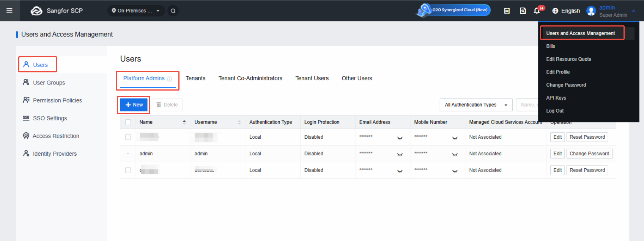
Task: Click the admin username cell
Action: point(201,153)
